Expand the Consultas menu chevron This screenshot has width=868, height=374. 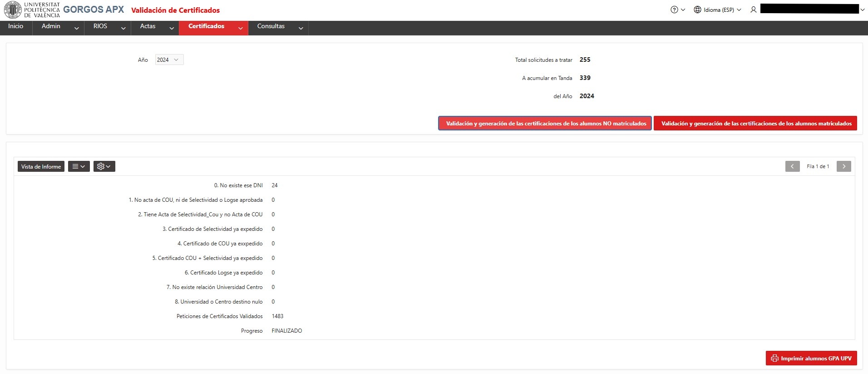coord(301,28)
